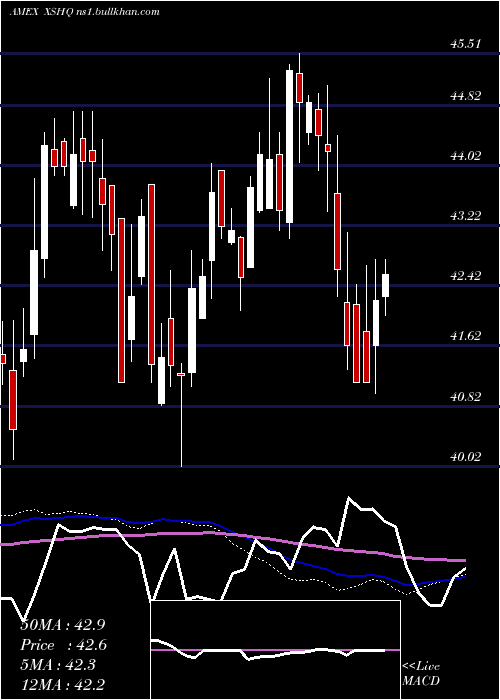
Task: Click the tallest white candle near 45.51 high
Action: tap(289, 146)
